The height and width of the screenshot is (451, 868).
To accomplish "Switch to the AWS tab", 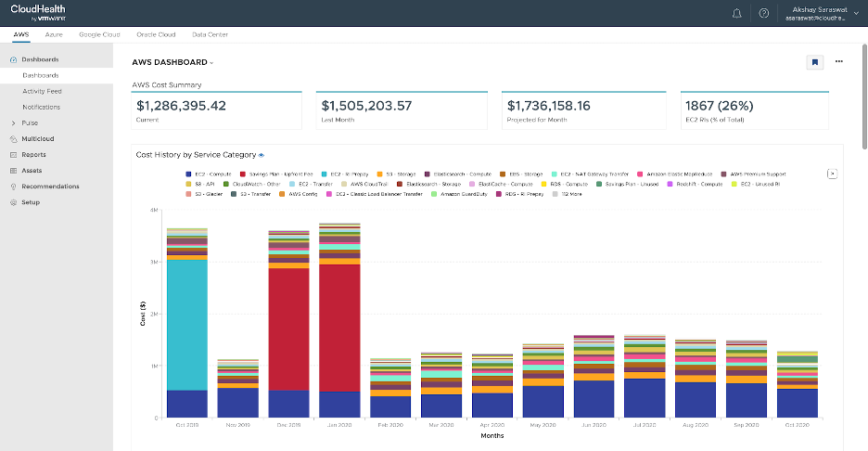I will pos(21,34).
